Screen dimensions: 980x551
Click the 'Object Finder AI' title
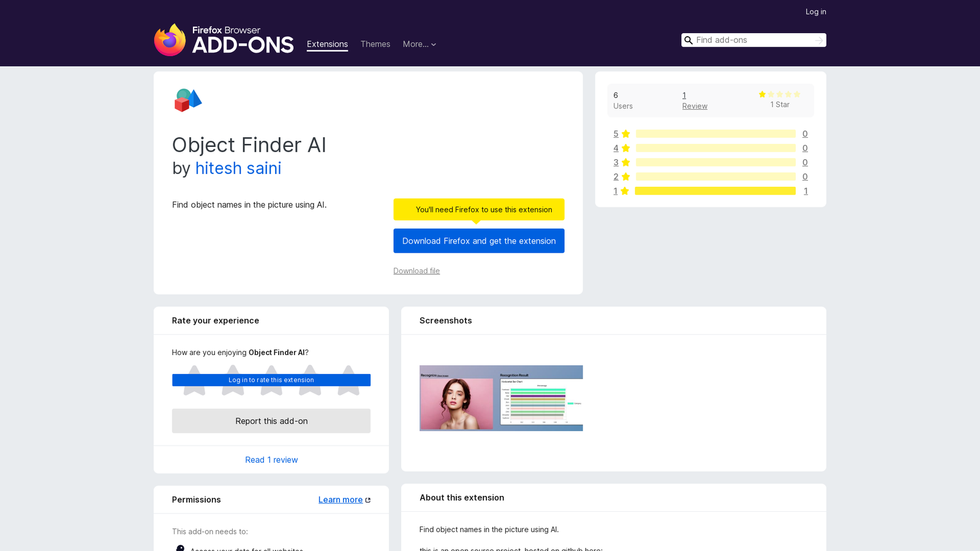[x=249, y=145]
